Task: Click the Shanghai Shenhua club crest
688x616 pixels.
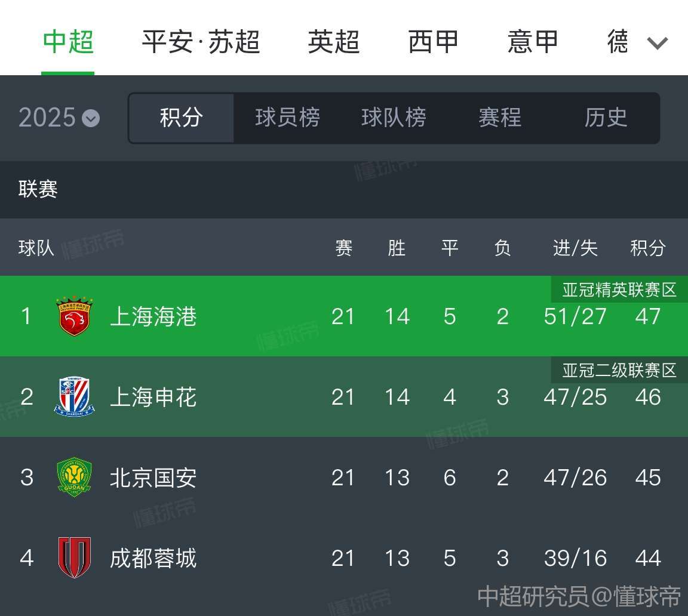Action: 74,396
